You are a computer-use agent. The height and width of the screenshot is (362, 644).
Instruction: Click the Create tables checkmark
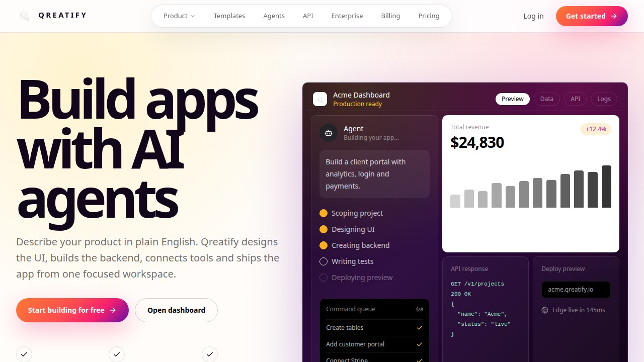tap(420, 328)
